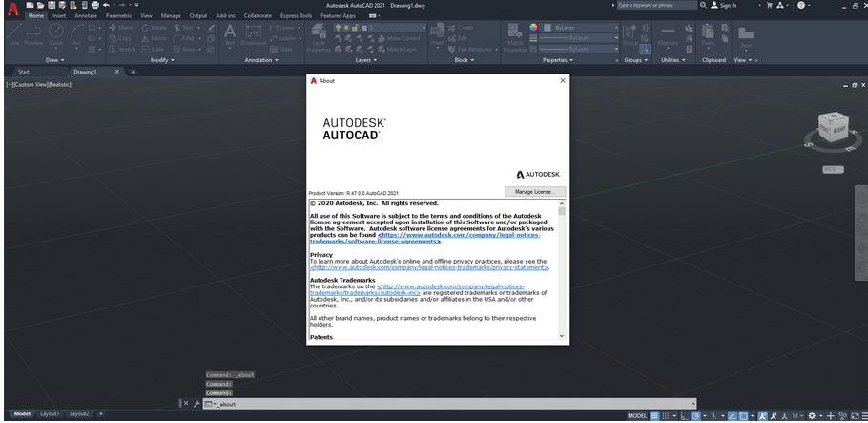868x423 pixels.
Task: Toggle MODEL space button in status bar
Action: [x=637, y=415]
